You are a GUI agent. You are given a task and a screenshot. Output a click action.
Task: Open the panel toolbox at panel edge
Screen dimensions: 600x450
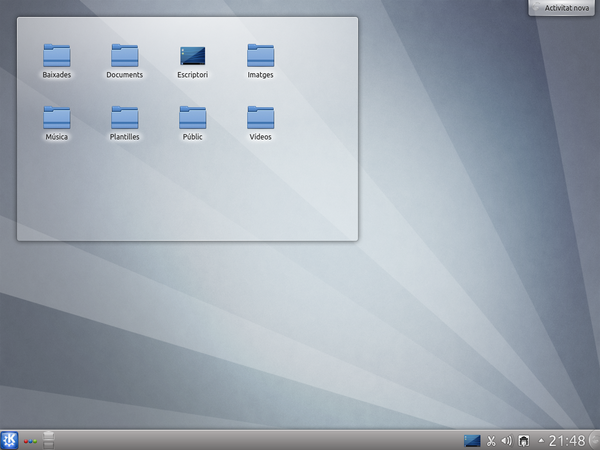coord(594,440)
